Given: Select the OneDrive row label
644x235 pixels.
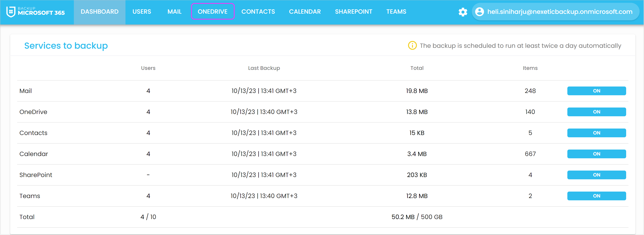Looking at the screenshot, I should 33,112.
